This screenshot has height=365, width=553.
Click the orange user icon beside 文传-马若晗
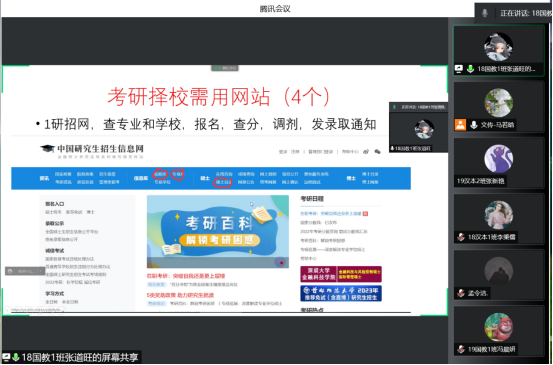[460, 125]
